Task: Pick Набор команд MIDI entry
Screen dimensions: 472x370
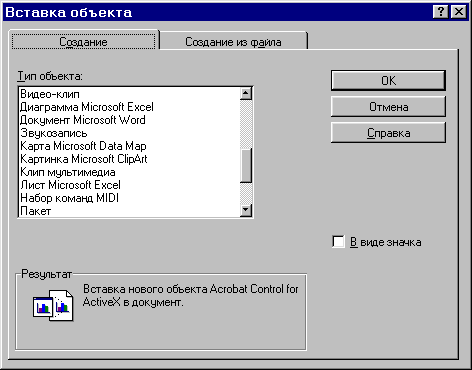Action: [x=129, y=198]
